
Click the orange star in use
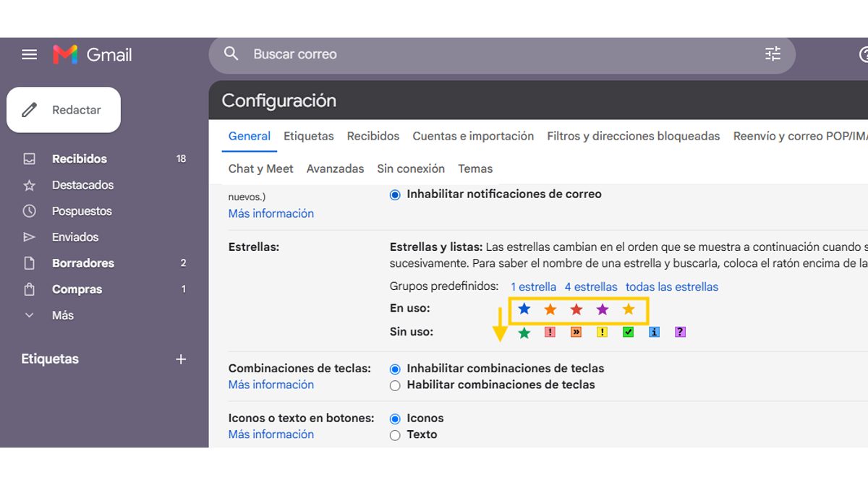550,309
